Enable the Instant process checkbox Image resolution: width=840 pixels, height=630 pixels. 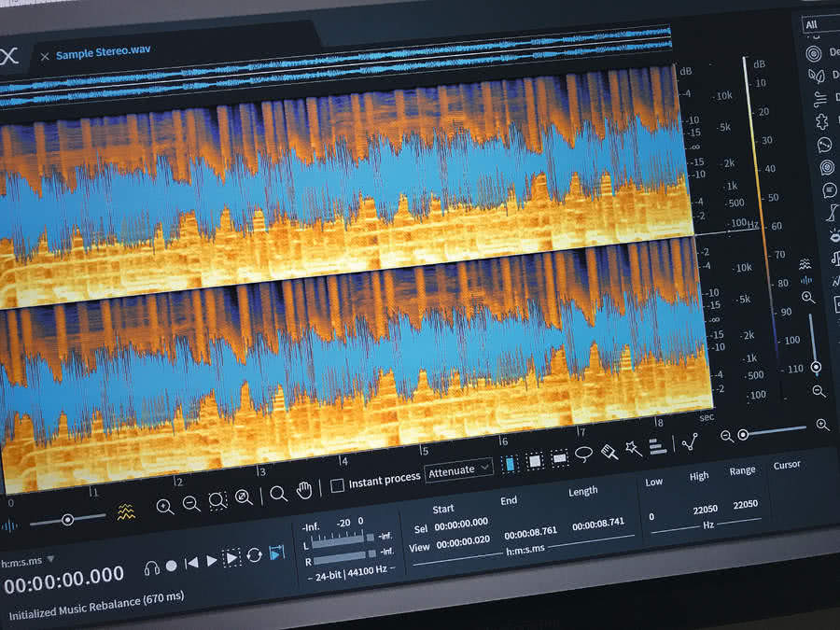click(337, 486)
